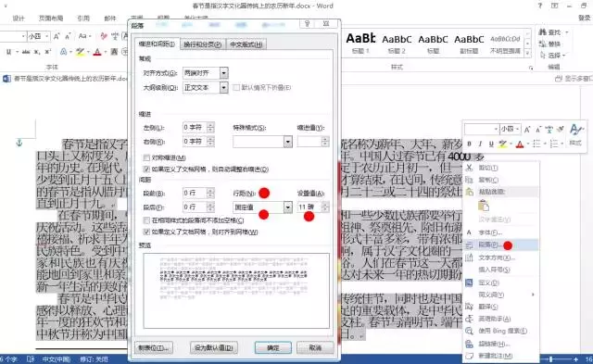The height and width of the screenshot is (364, 593).
Task: Click Underline in floating mini toolbar
Action: pyautogui.click(x=491, y=144)
